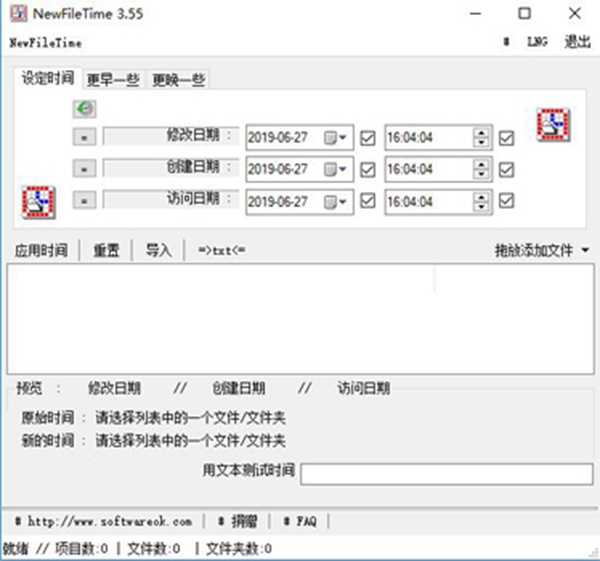This screenshot has height=561, width=600.
Task: Click the 项目数:0 status bar entry
Action: point(81,549)
